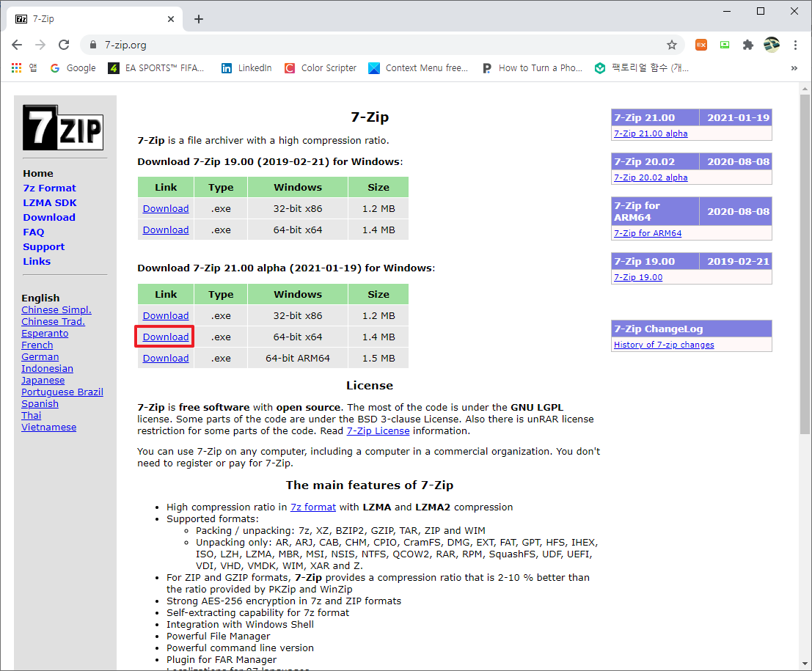Click the address bar showing 7-zip.org
The image size is (812, 671).
381,45
